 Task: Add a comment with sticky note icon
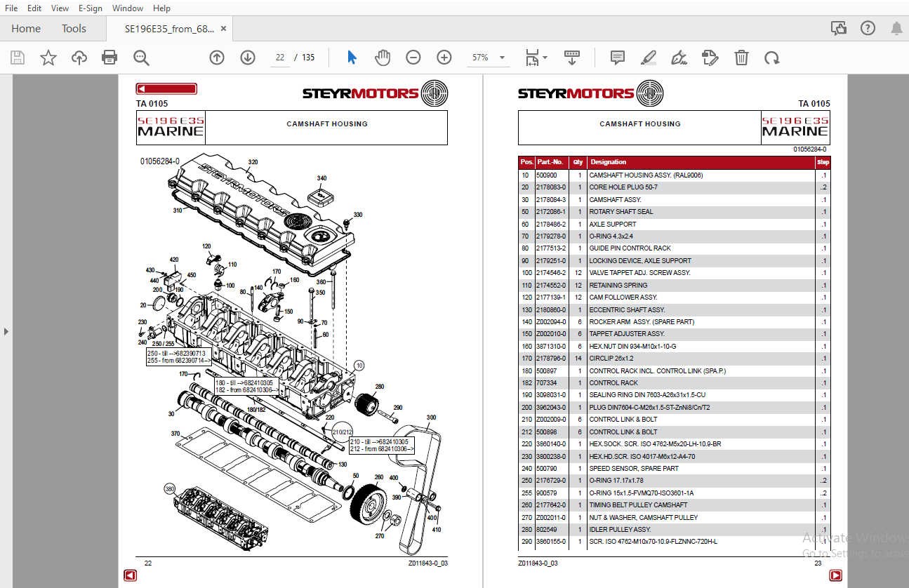[x=618, y=58]
